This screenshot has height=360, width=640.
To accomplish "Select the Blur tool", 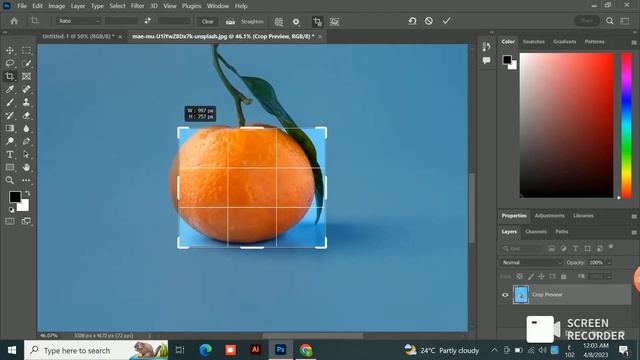I will coord(27,129).
